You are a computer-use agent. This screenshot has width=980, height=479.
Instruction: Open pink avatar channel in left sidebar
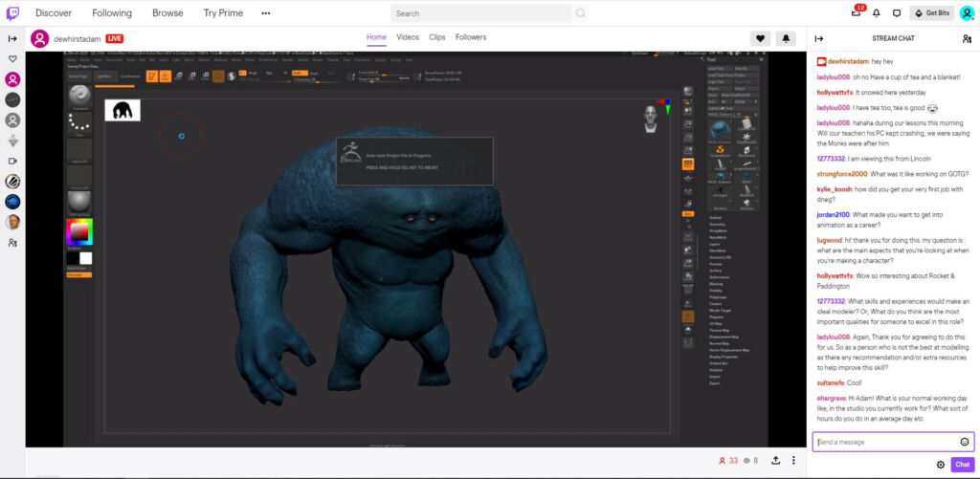[12, 79]
